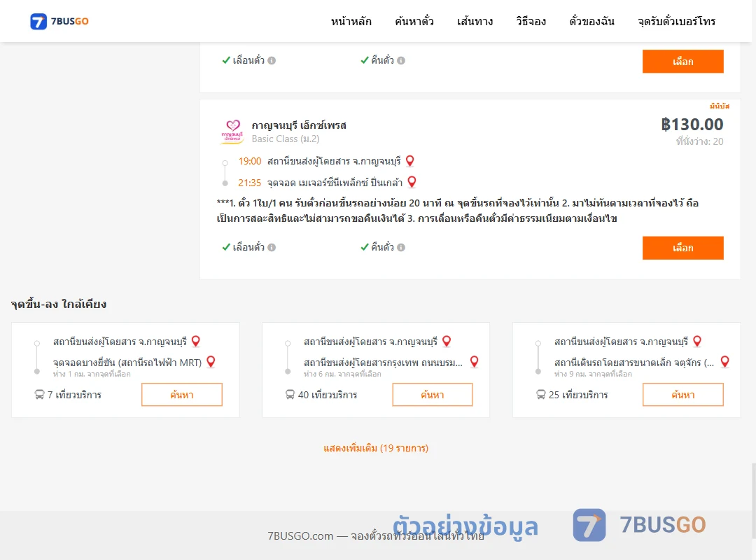Image resolution: width=756 pixels, height=560 pixels.
Task: Click the info icon beside เลื่อนตั๋ว in the 19:00 trip card
Action: pyautogui.click(x=272, y=247)
